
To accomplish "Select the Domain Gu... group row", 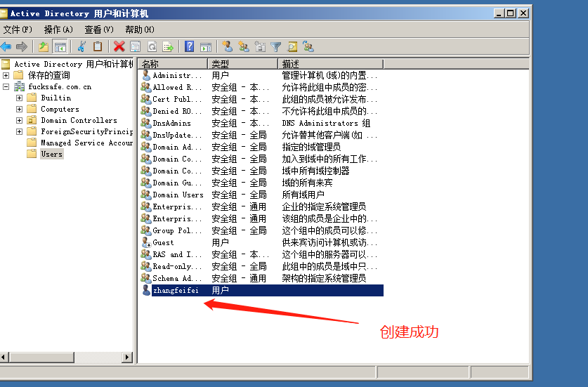I will [261, 183].
